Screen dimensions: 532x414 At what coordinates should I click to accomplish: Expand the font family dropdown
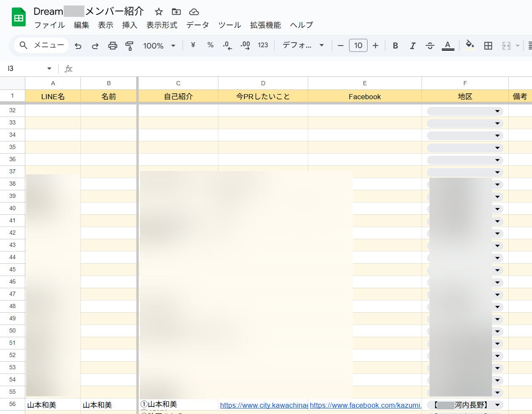pos(303,46)
